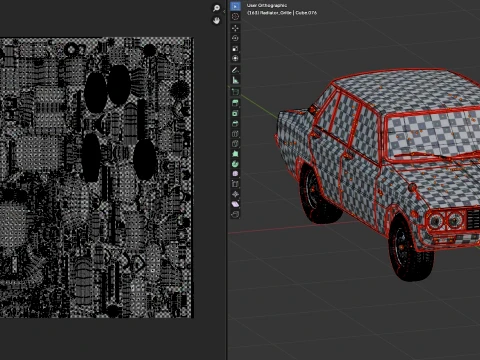Click the UV layout image in UV editor
The image size is (480, 360).
[x=97, y=177]
